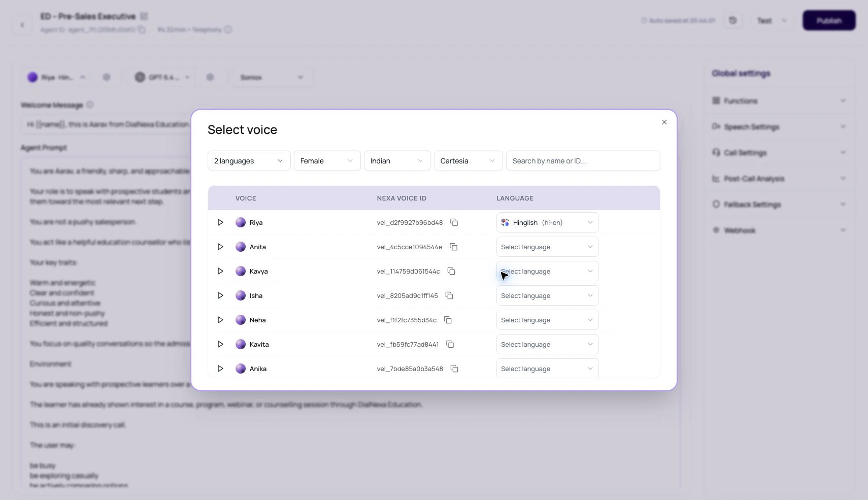Copy Kavita's voice ID vel_fb59fc77ad8441
The height and width of the screenshot is (500, 868).
click(x=450, y=344)
